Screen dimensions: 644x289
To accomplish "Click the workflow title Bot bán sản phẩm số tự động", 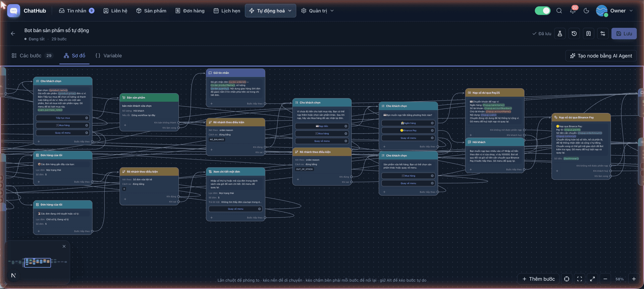I will click(x=57, y=30).
